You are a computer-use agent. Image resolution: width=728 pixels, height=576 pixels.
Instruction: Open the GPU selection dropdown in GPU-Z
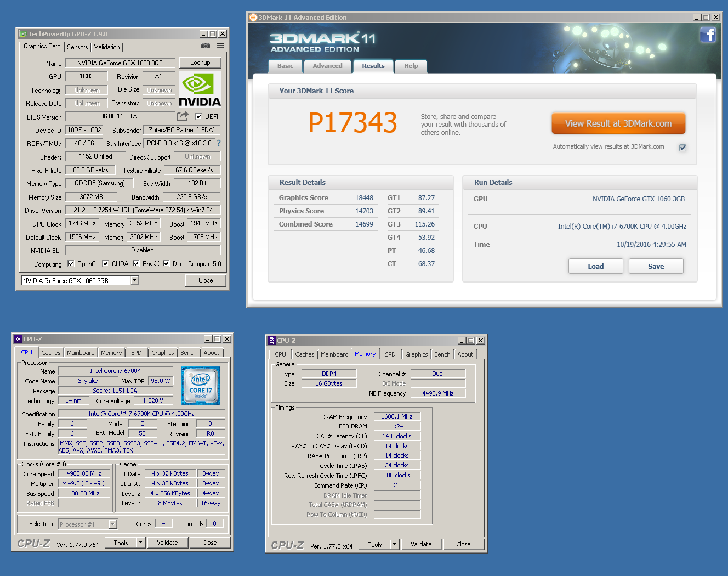(134, 280)
